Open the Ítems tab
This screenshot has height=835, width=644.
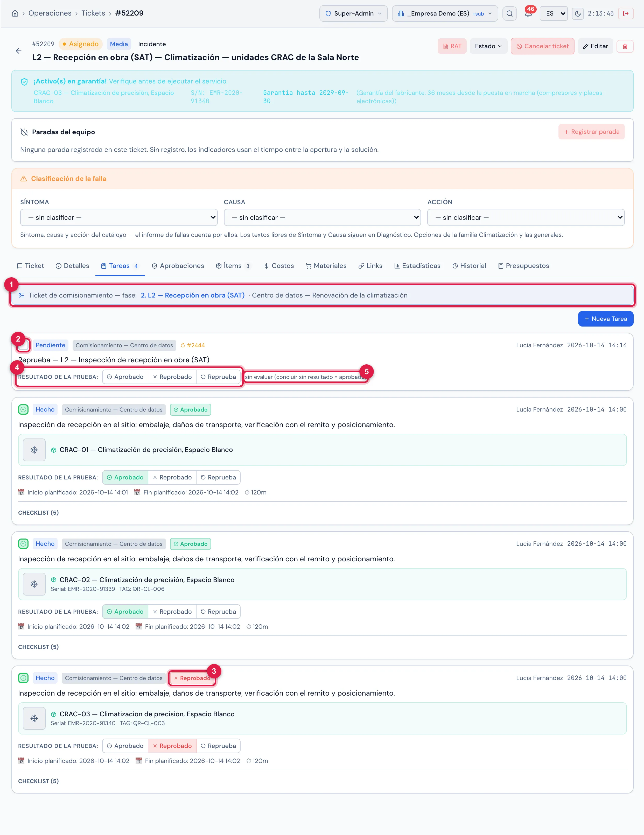coord(233,266)
